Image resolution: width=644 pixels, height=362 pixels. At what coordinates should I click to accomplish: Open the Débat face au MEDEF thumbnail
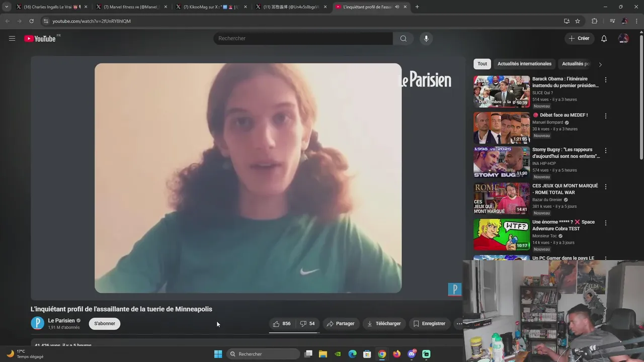502,128
